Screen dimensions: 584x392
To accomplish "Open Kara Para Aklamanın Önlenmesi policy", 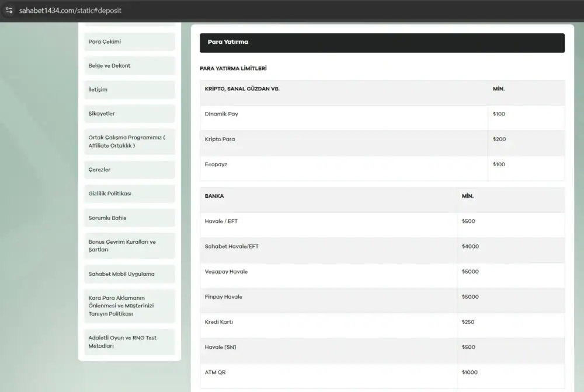I will (129, 306).
